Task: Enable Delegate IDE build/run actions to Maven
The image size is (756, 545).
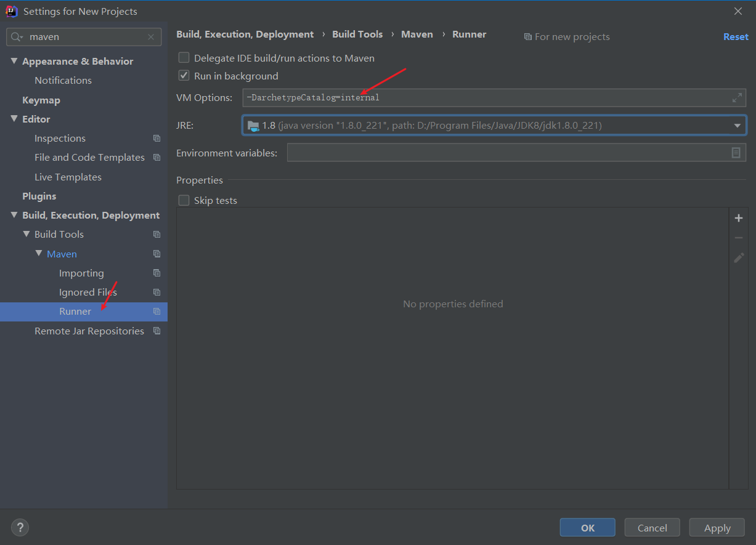Action: [184, 58]
